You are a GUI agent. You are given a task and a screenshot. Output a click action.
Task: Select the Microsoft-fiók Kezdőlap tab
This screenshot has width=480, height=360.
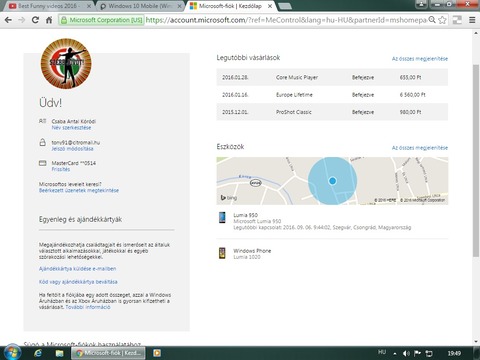pos(231,6)
